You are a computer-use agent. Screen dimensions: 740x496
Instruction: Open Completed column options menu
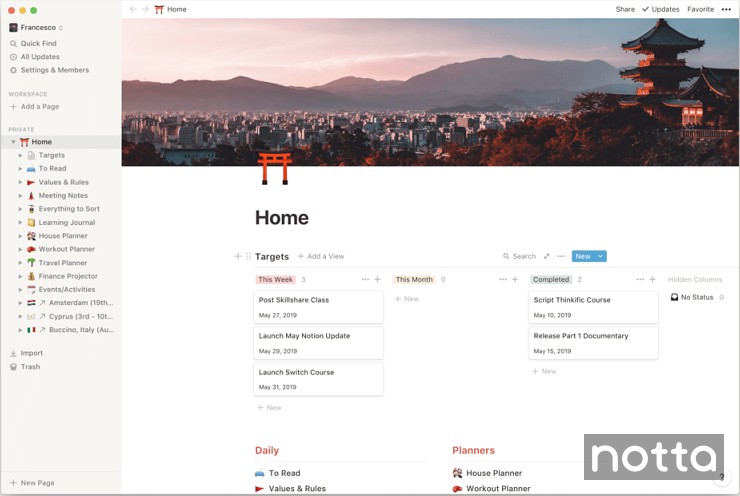640,279
